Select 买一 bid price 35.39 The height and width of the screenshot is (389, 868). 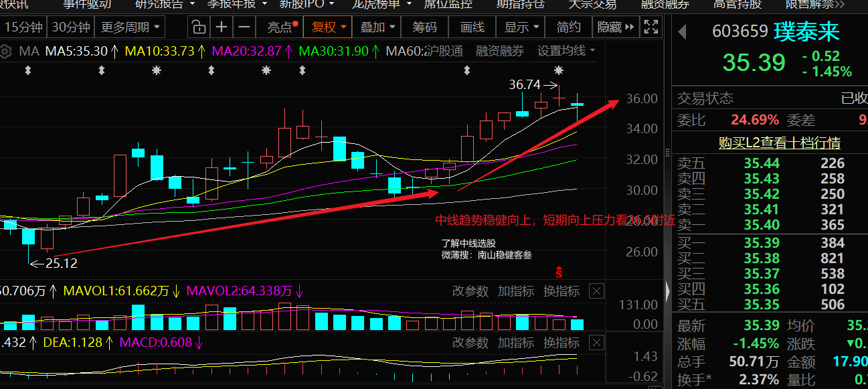(762, 242)
